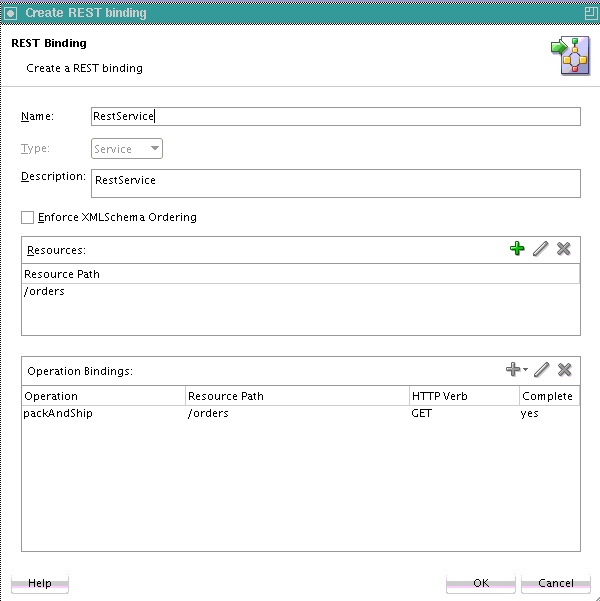Focus the Description text area

[x=336, y=184]
